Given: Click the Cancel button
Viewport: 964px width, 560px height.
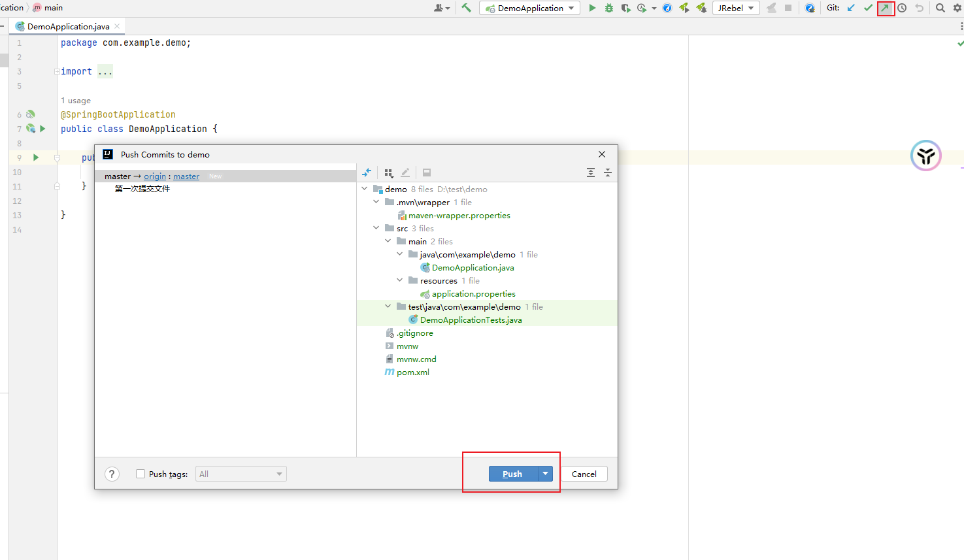Looking at the screenshot, I should point(584,474).
